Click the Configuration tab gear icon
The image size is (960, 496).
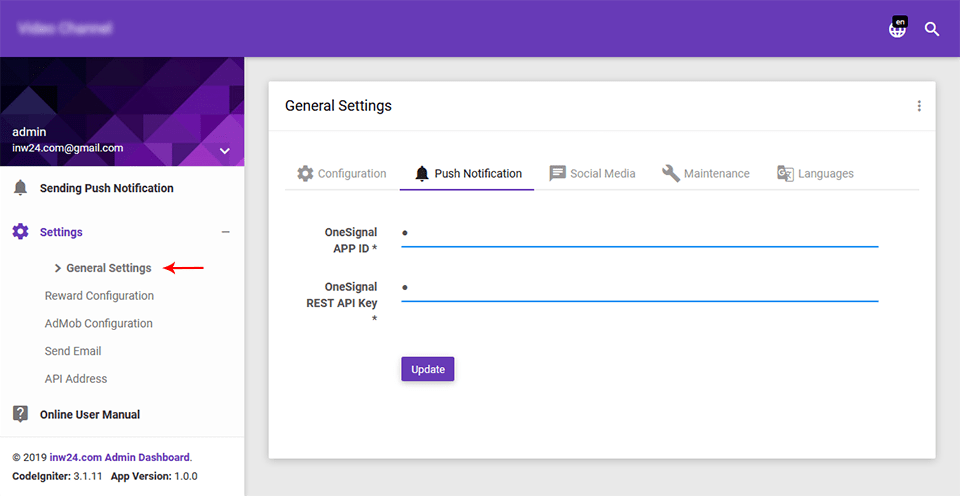(305, 173)
